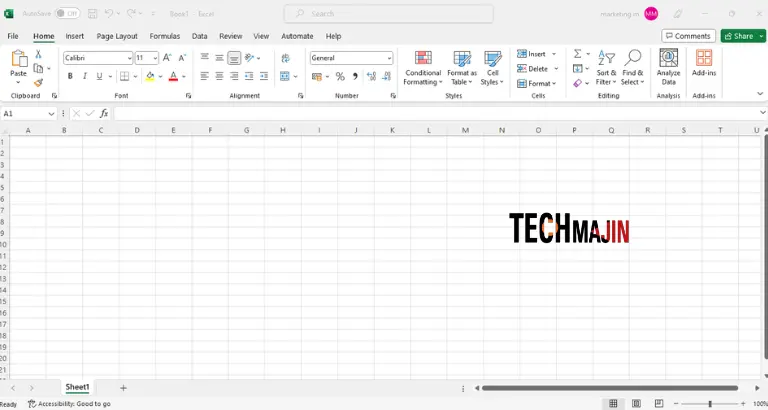The height and width of the screenshot is (410, 768).
Task: Click the zoom slider handle
Action: 710,404
